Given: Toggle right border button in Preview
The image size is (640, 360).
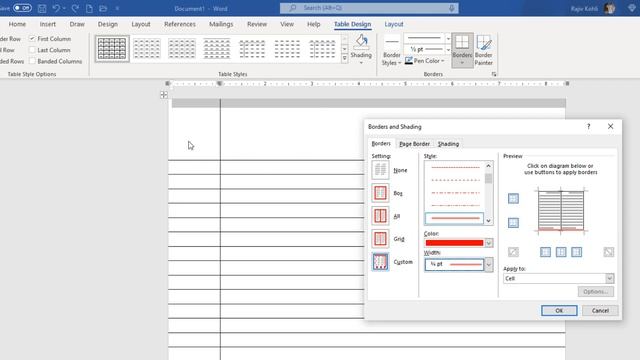Looking at the screenshot, I should 577,252.
